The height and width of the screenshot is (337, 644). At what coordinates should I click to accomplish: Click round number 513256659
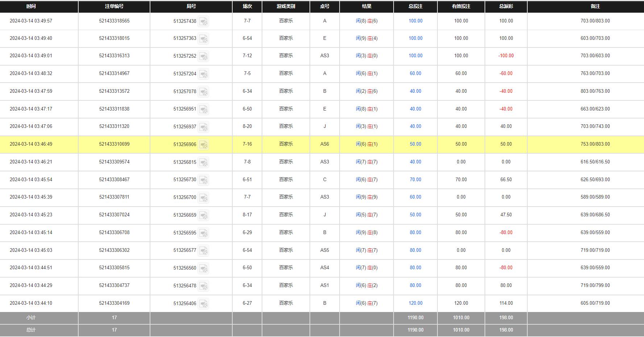click(185, 215)
